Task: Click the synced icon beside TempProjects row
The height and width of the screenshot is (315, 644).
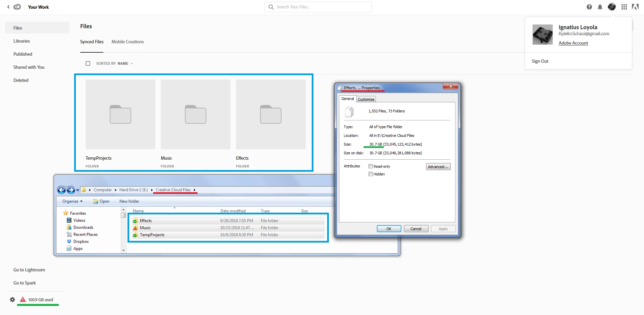Action: [x=135, y=235]
